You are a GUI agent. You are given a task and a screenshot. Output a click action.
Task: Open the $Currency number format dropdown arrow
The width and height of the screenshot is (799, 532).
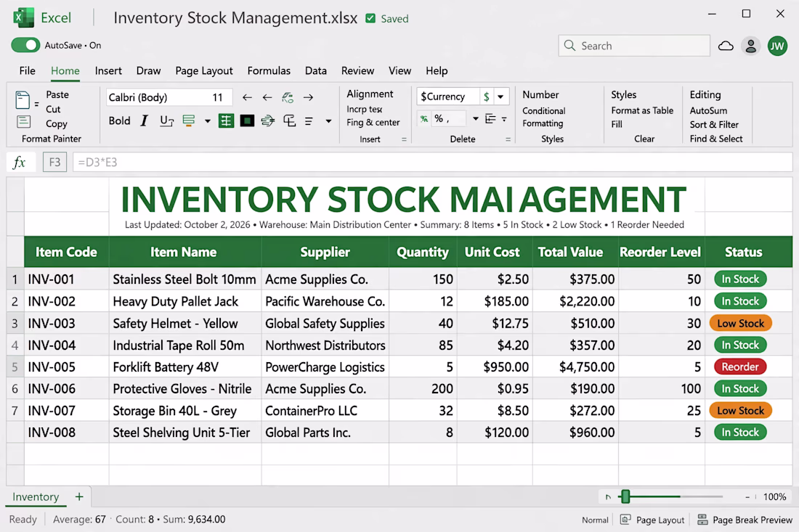[500, 97]
